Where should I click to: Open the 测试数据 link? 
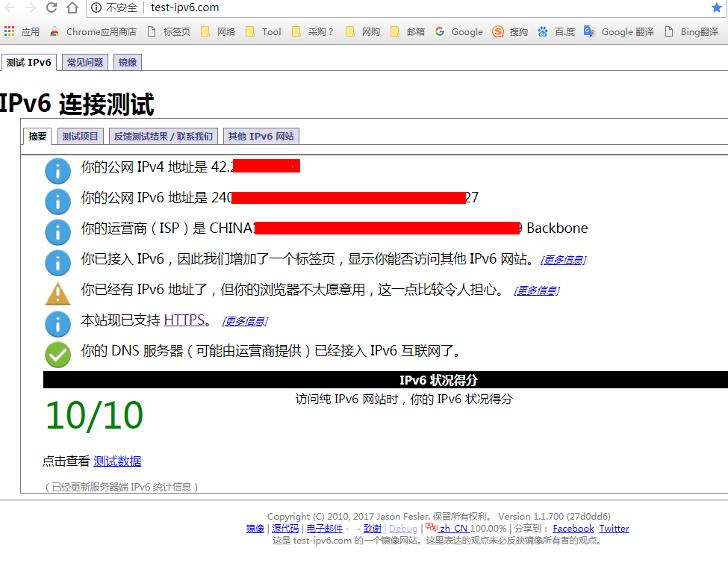click(x=116, y=461)
